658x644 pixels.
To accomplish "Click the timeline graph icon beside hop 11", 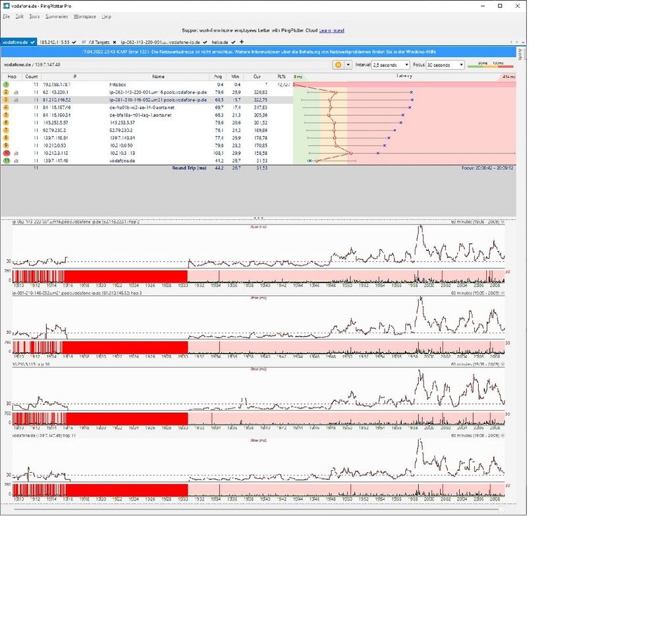I will 17,160.
